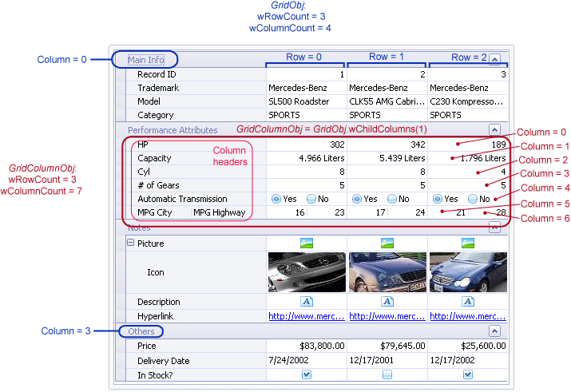
Task: Check the In Stock box for the second record
Action: (387, 374)
